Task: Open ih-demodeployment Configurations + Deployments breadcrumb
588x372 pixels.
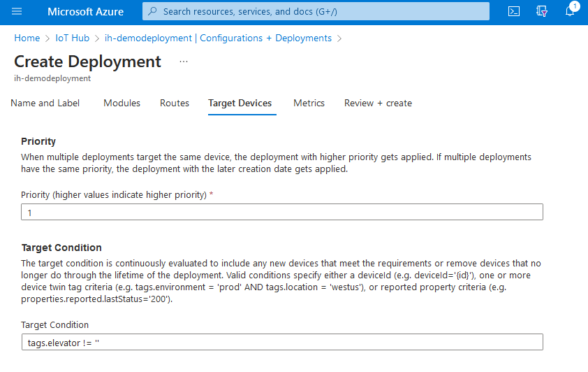Action: click(x=218, y=38)
